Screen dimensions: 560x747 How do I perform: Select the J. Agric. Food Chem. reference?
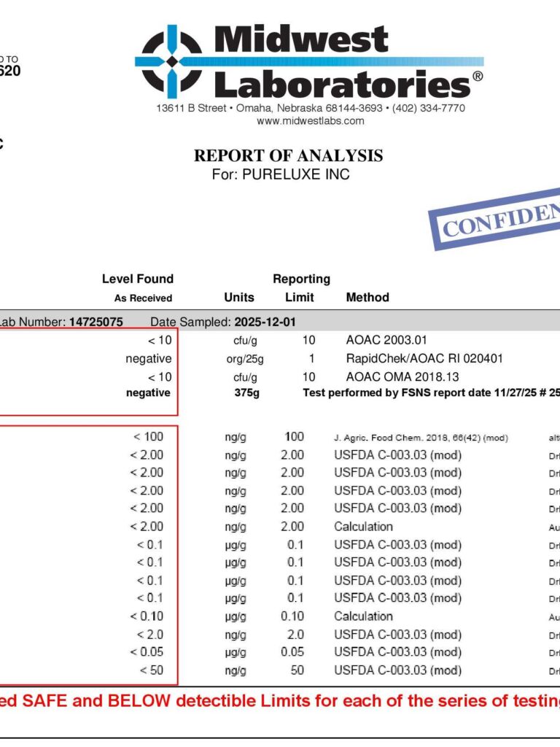(421, 438)
